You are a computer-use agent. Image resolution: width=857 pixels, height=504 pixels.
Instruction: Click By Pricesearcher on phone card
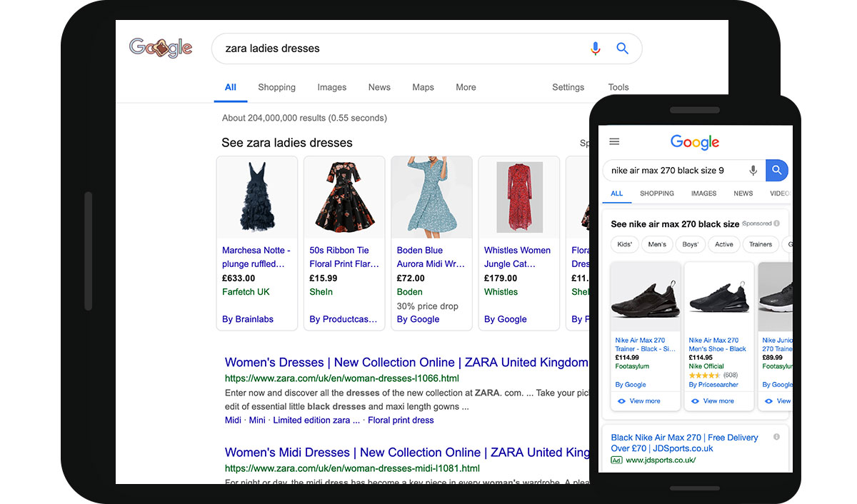[x=713, y=385]
